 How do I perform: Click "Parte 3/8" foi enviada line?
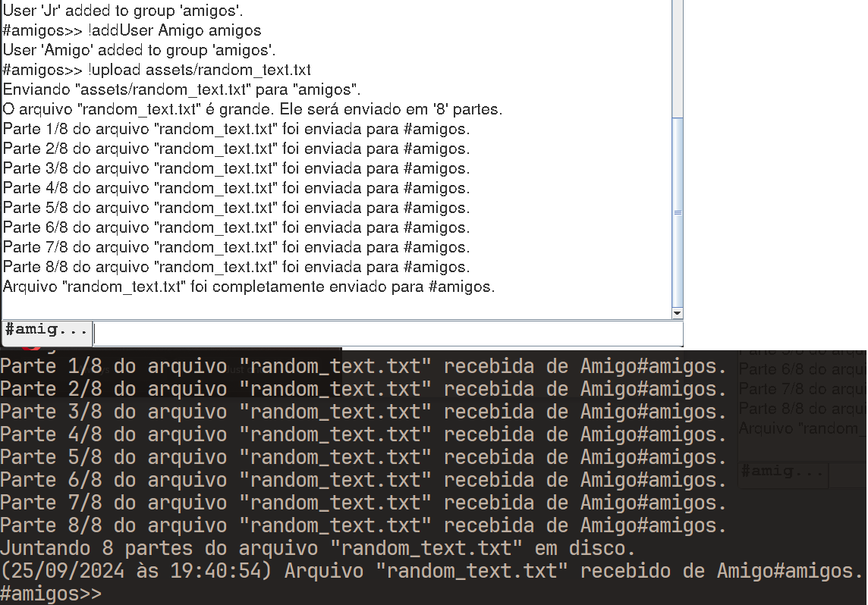point(237,168)
